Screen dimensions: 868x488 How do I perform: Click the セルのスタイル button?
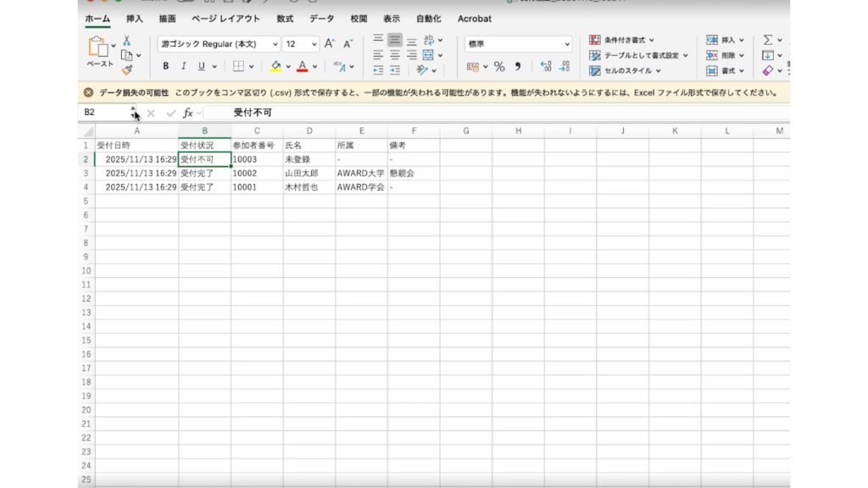tap(627, 71)
